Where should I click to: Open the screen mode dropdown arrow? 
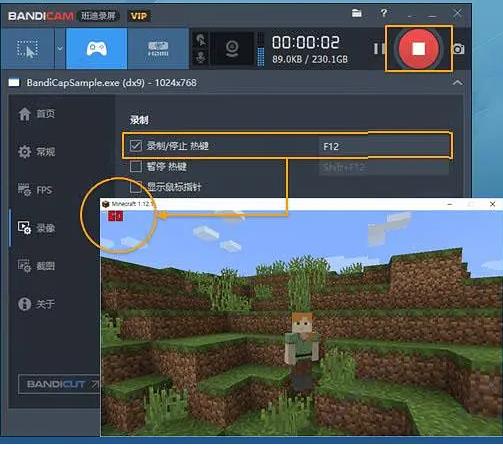(60, 49)
